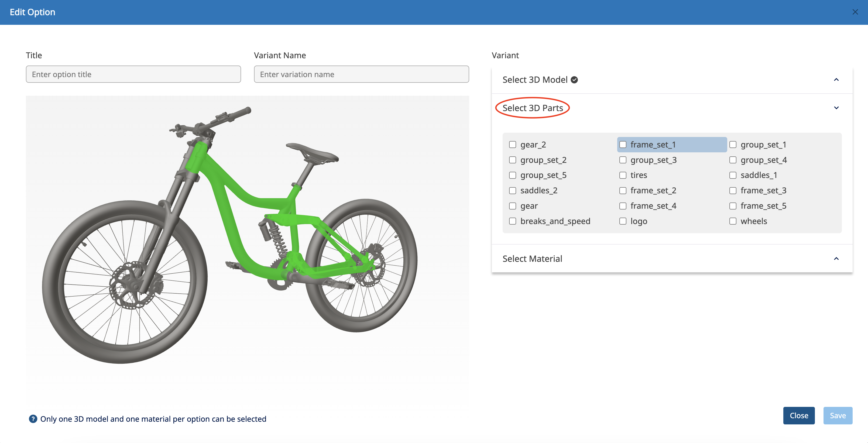Viewport: 868px width, 443px height.
Task: Toggle the saddles_1 checkbox
Action: click(733, 175)
